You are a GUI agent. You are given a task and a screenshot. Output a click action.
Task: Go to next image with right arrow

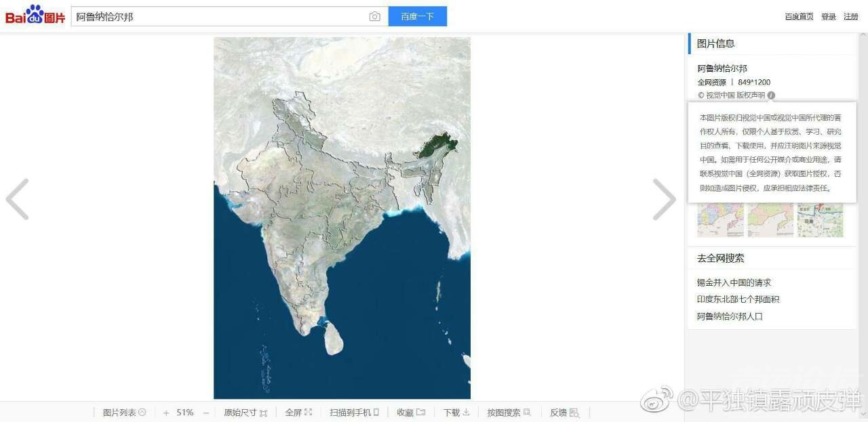click(x=664, y=199)
